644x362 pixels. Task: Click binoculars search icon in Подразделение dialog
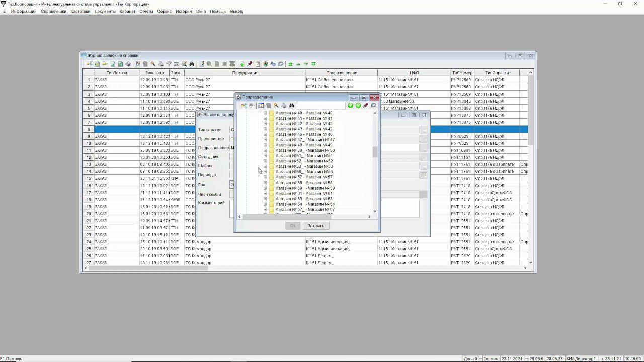click(292, 106)
